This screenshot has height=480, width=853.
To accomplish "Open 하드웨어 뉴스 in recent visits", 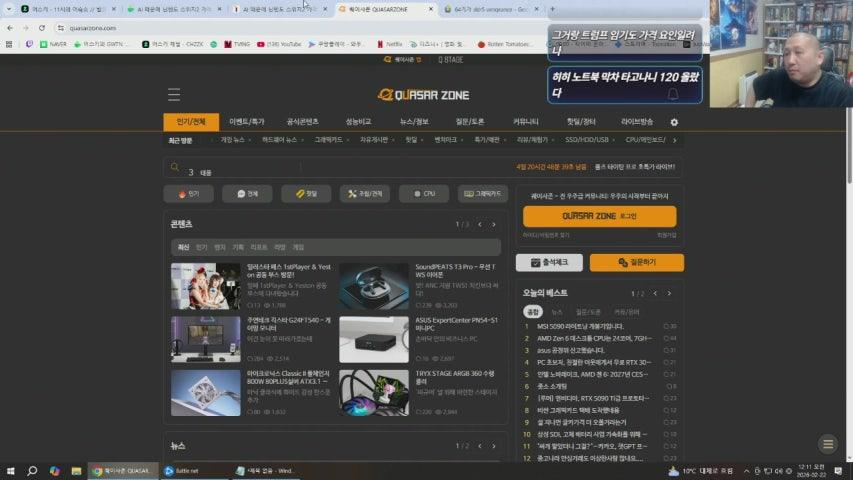I will [x=280, y=140].
